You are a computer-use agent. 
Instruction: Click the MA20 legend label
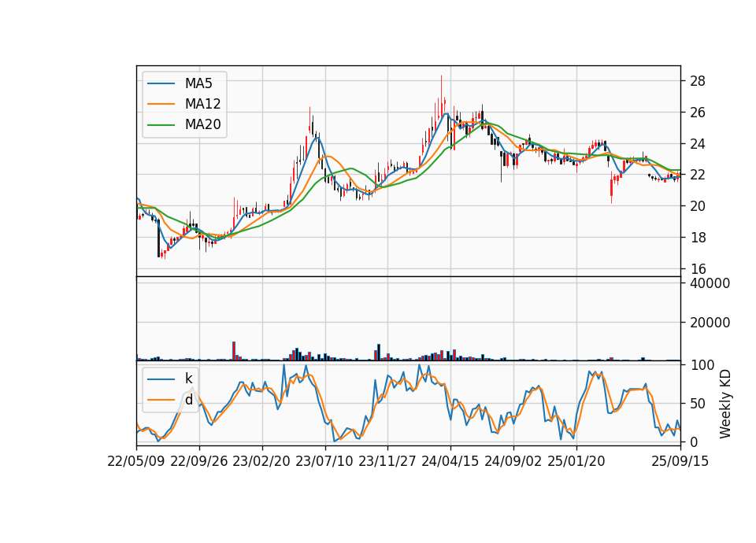coord(202,124)
